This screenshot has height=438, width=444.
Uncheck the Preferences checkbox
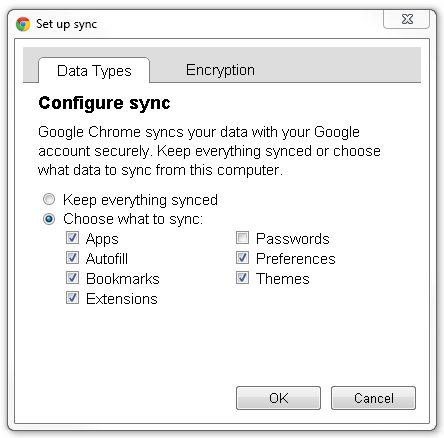pos(242,258)
